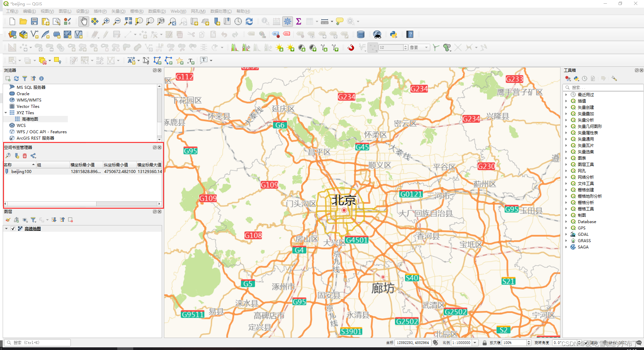
Task: Refresh the map canvas
Action: point(249,22)
